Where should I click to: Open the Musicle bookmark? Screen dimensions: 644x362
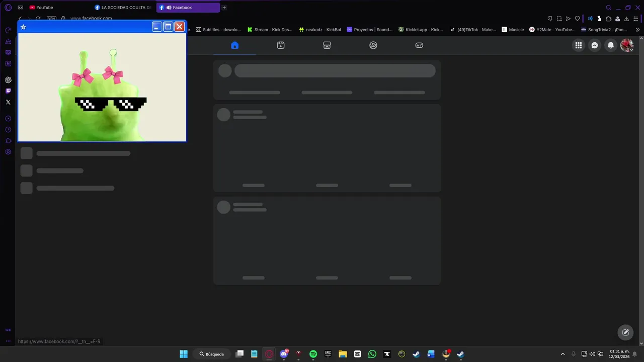click(x=513, y=30)
